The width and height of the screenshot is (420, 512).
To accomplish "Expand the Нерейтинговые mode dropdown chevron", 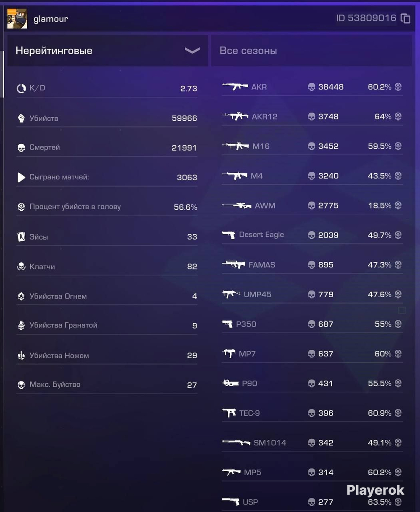I will click(x=192, y=50).
